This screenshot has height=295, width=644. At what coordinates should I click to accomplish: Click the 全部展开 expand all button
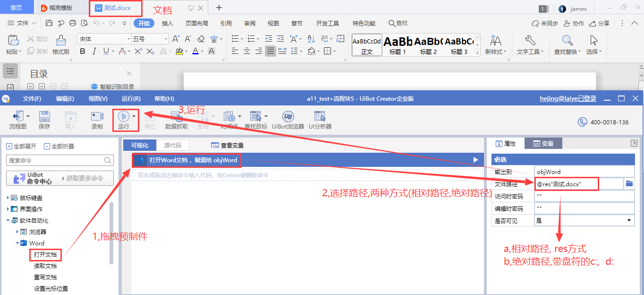(22, 146)
